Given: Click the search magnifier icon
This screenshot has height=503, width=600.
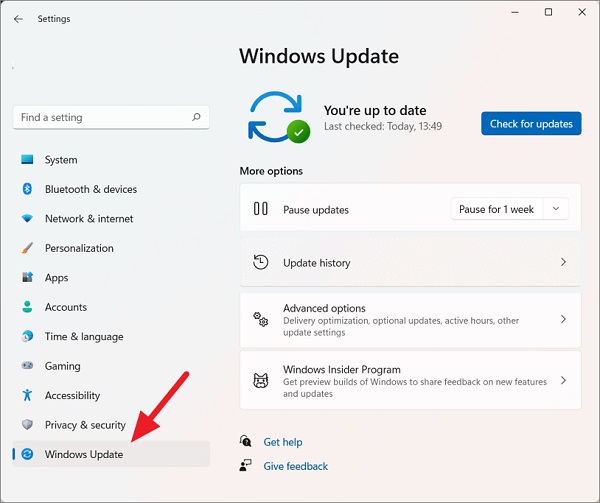Looking at the screenshot, I should click(x=196, y=117).
